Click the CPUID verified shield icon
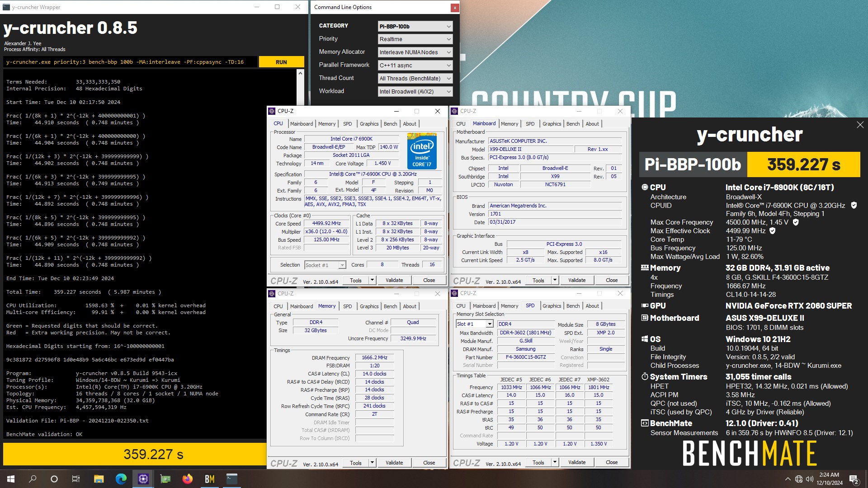868x488 pixels. tap(854, 205)
